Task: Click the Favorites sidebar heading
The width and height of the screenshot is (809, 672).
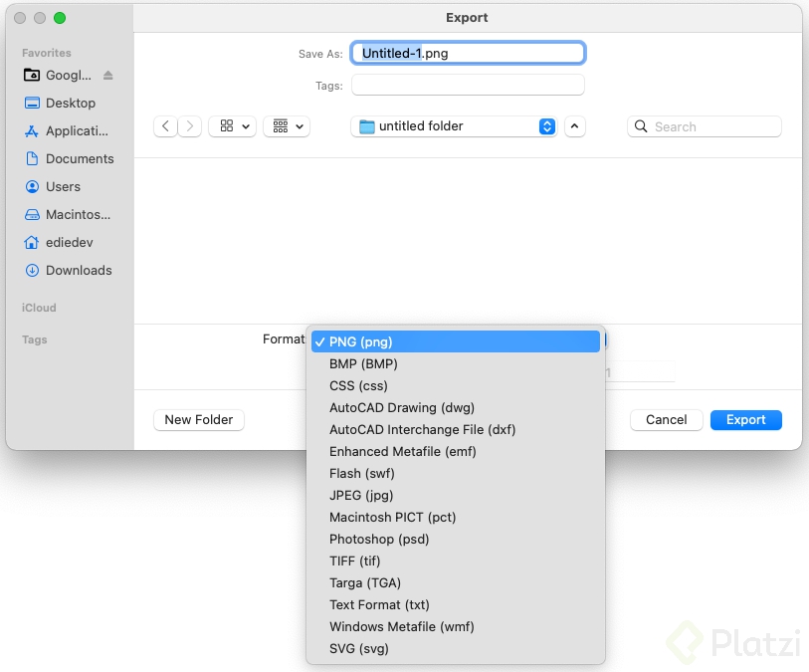Action: [47, 53]
